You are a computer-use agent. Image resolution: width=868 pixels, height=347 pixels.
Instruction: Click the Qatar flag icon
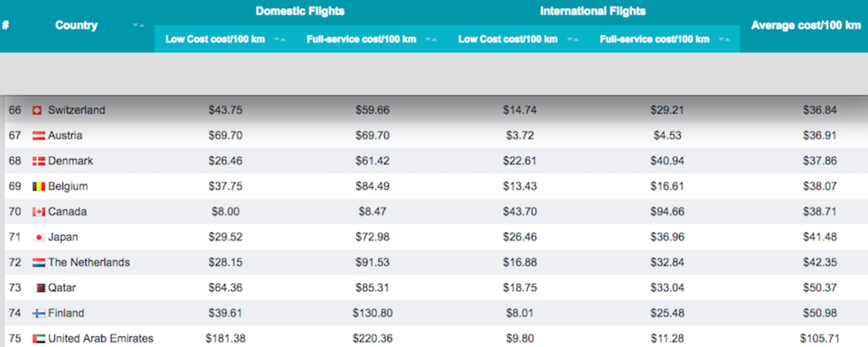point(41,287)
